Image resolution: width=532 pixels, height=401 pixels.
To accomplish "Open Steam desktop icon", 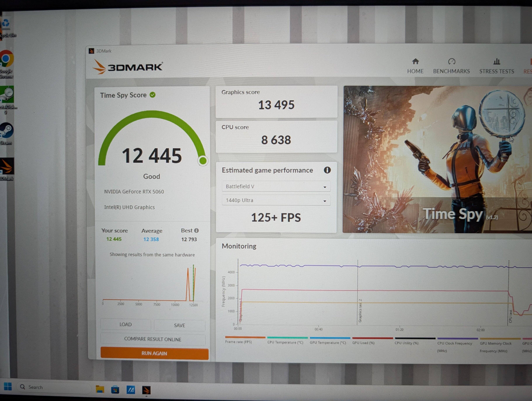I will coord(6,131).
